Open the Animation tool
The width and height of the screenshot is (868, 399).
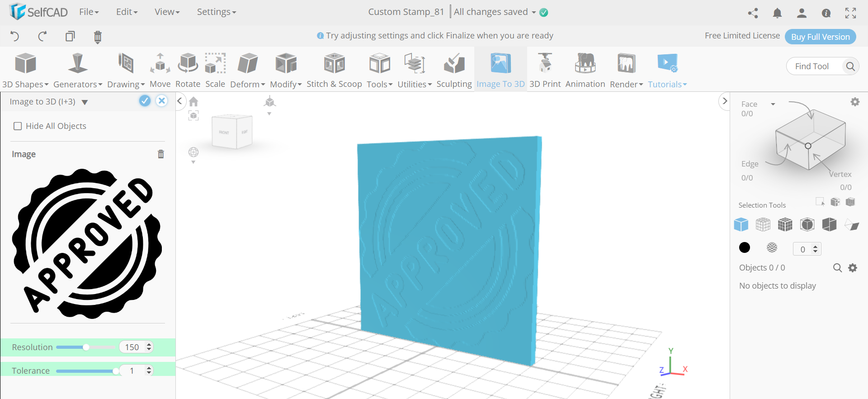coord(585,70)
